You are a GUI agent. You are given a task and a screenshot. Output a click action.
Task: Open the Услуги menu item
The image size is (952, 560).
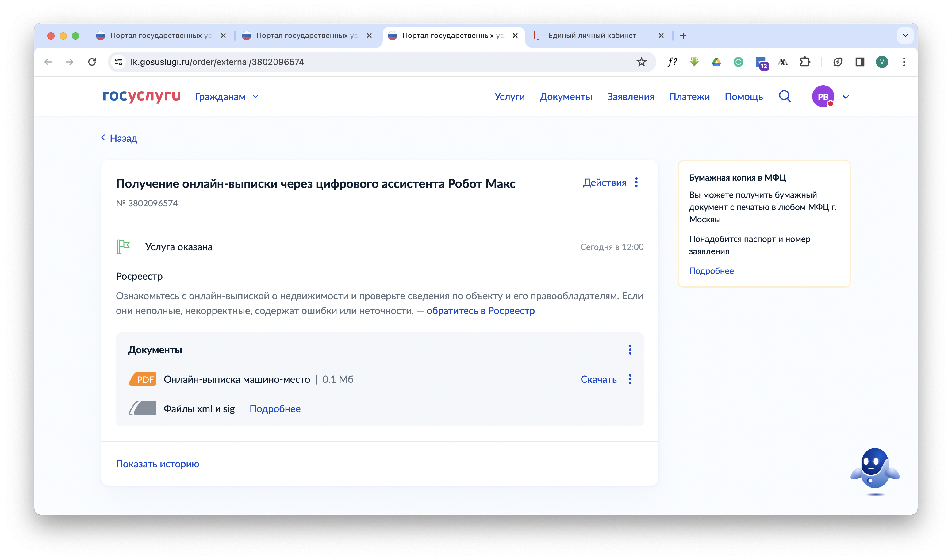(x=509, y=97)
